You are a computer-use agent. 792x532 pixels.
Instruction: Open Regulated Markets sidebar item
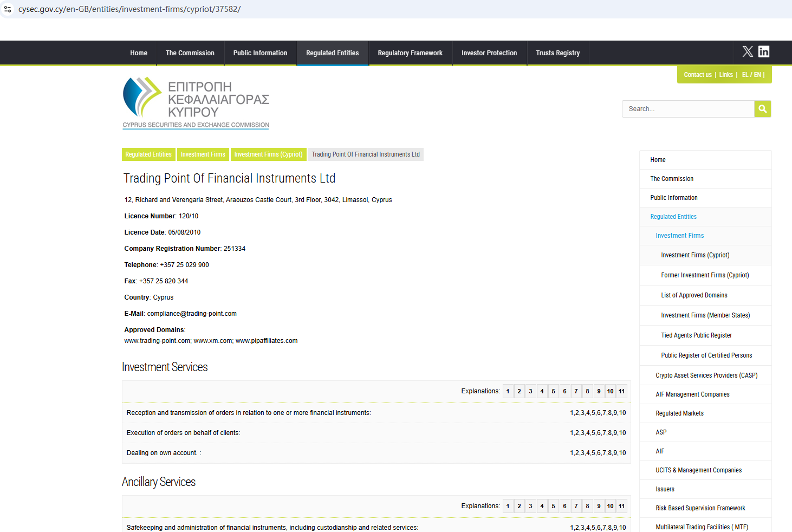[x=705, y=413]
